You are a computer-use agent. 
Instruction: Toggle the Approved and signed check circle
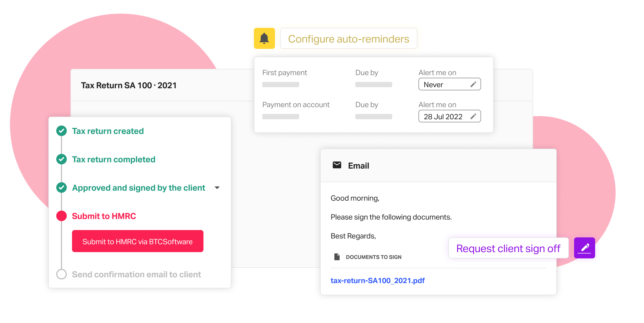[x=62, y=187]
